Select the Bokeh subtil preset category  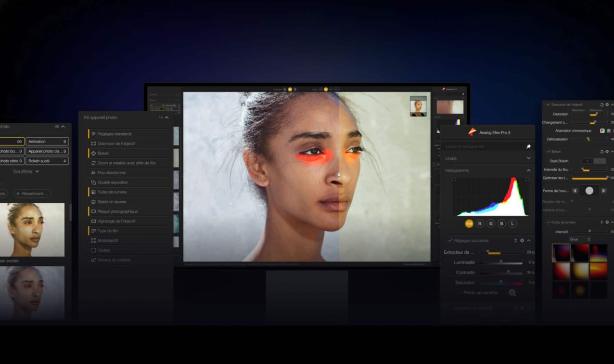[47, 161]
